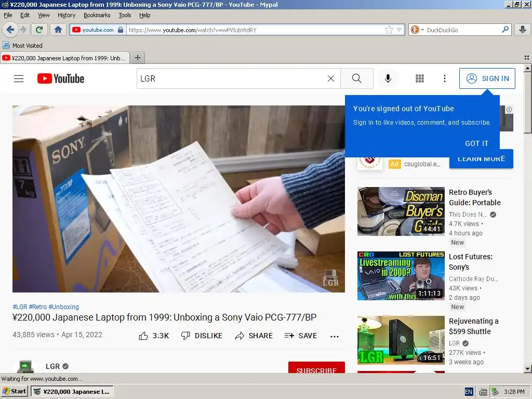Click the ad info icon
Screen dimensions: 532x399
pos(509,110)
